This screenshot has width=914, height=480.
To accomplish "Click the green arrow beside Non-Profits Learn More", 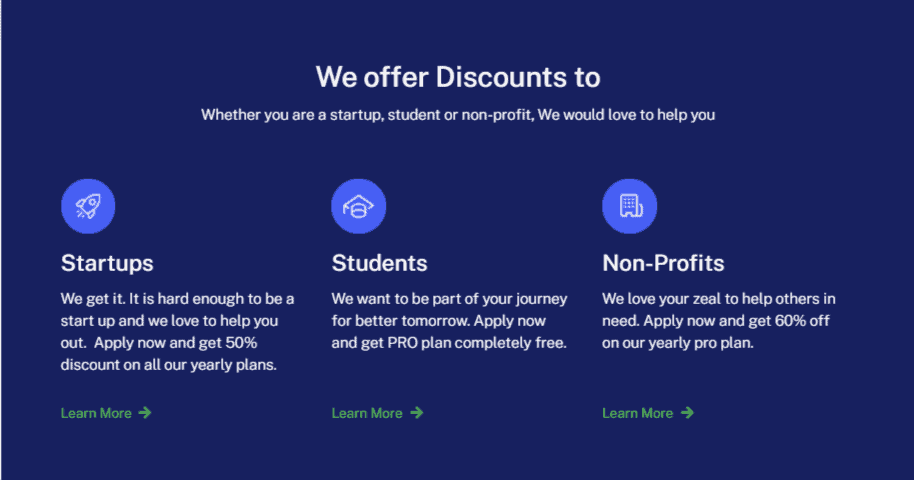I will coord(687,413).
